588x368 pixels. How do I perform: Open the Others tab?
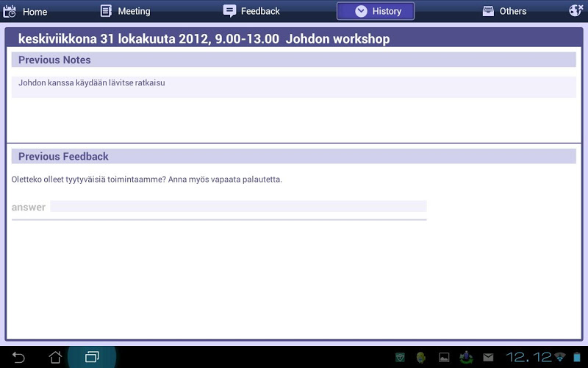pos(504,11)
